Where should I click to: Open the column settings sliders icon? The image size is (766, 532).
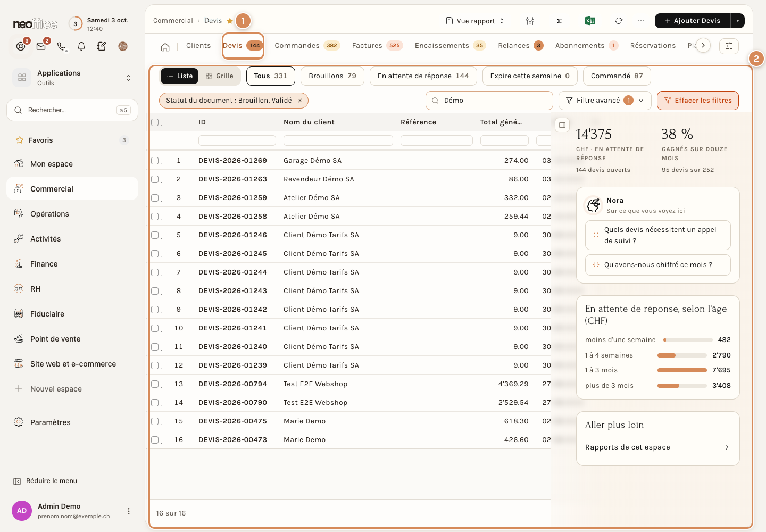coord(530,21)
